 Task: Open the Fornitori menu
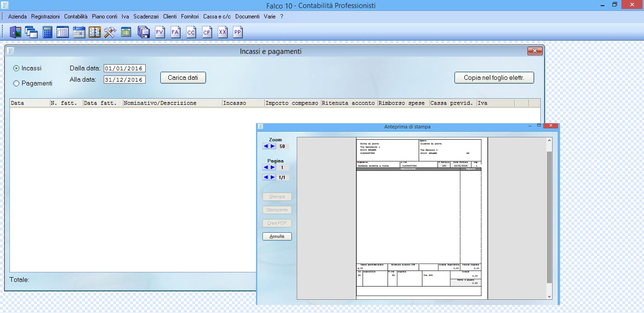(x=190, y=17)
